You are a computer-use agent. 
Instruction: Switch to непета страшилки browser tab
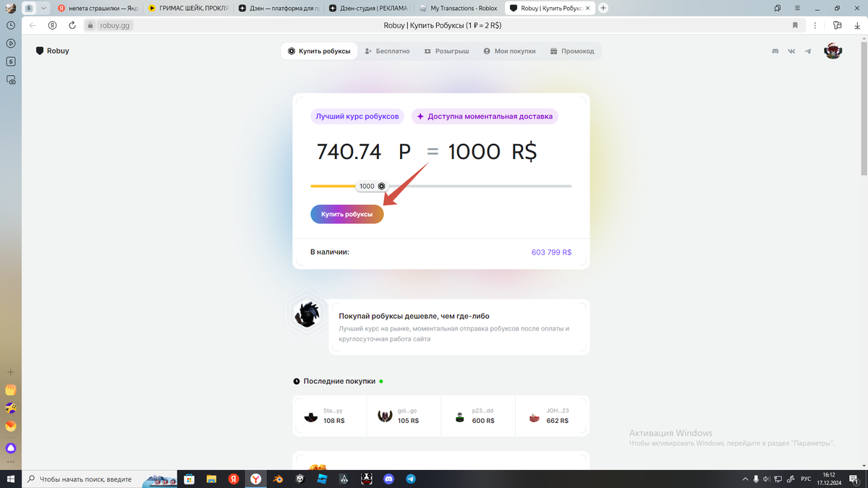(x=97, y=8)
